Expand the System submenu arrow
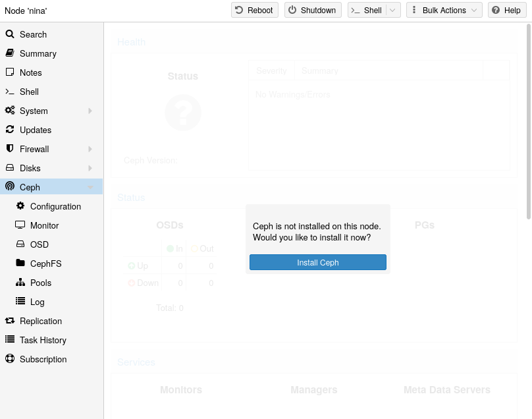Screen dimensions: 532x419 (90, 111)
